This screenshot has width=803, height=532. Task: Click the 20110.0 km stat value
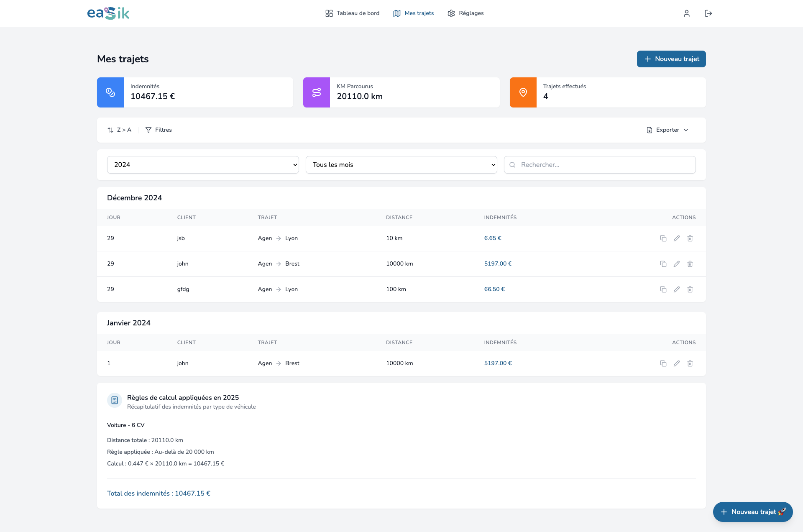(360, 97)
